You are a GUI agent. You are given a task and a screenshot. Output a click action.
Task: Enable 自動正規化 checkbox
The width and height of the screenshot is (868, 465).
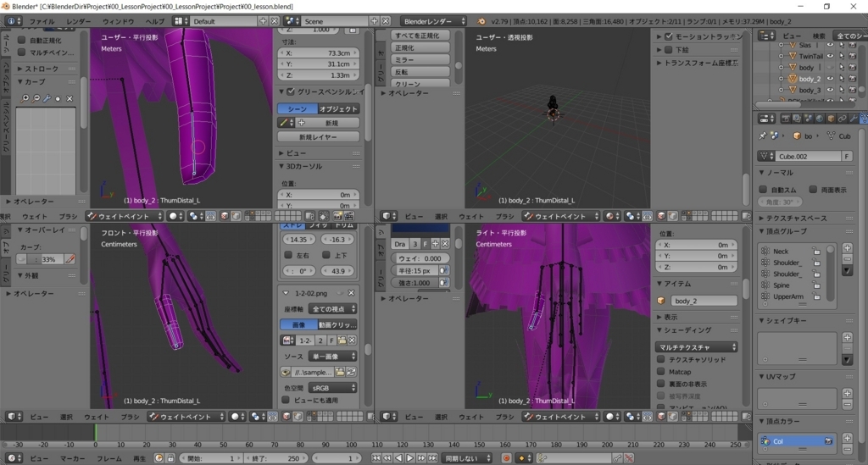tap(21, 40)
